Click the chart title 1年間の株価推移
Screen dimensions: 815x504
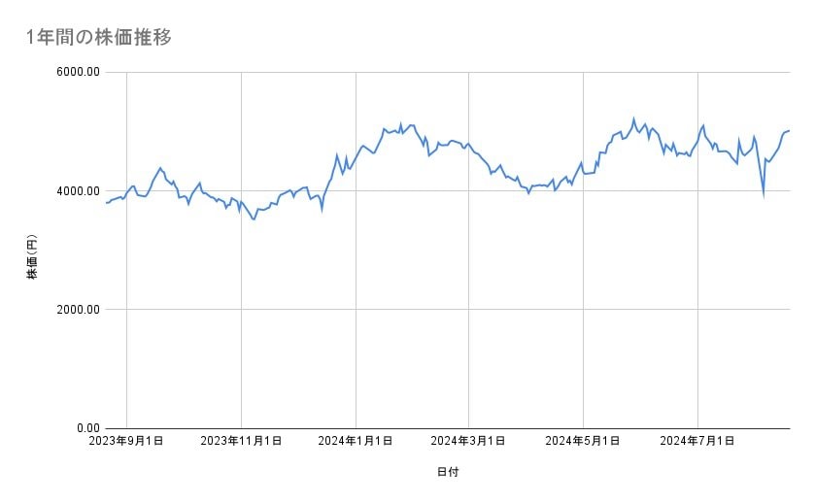(99, 37)
